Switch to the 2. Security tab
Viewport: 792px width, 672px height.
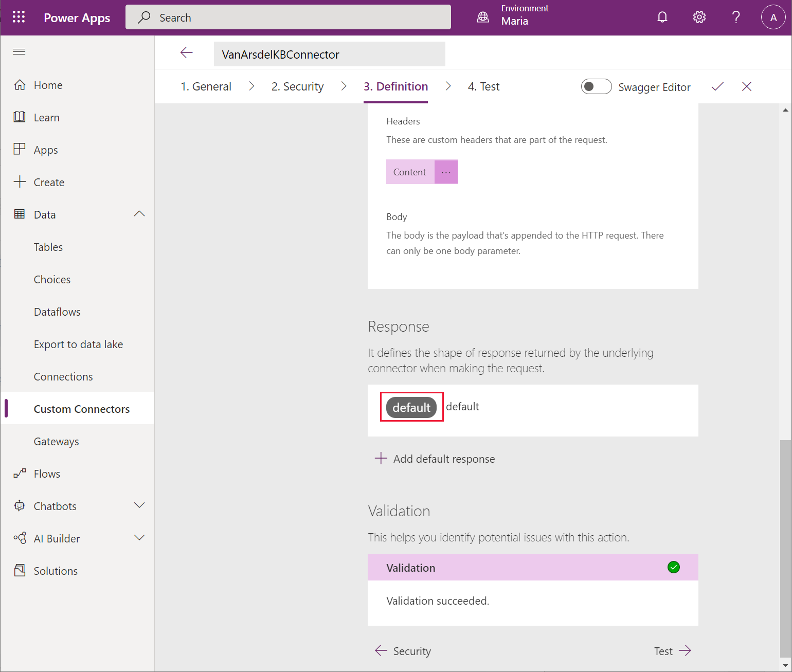(298, 86)
